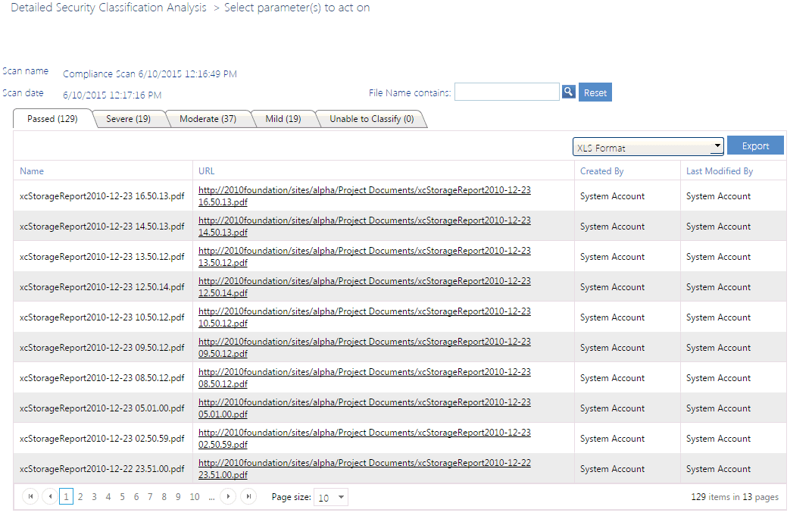Switch to the Severe (19) tab
The image size is (812, 519).
click(x=128, y=119)
